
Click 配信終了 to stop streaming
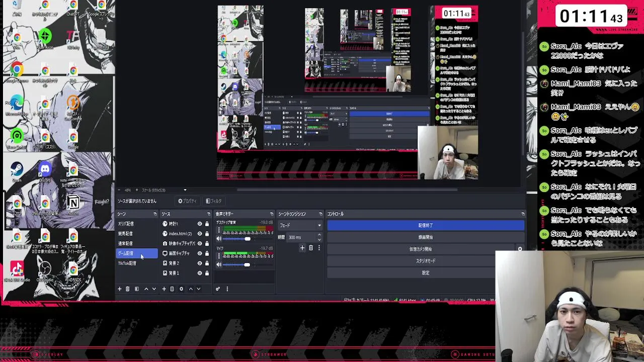[426, 225]
